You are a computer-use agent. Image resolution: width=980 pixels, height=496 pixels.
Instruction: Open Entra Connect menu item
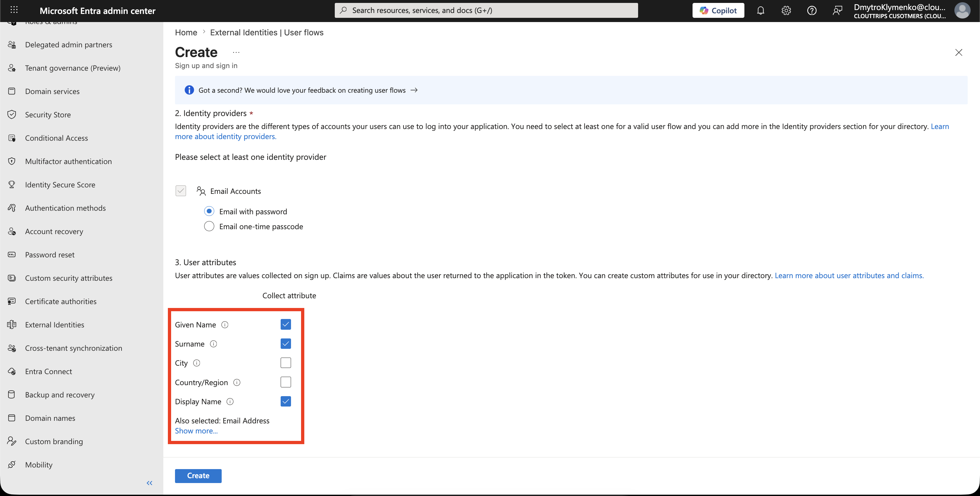pos(48,372)
